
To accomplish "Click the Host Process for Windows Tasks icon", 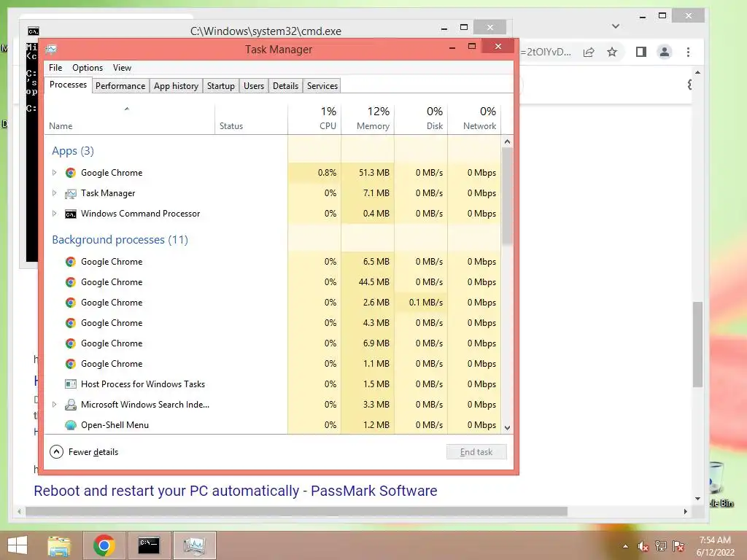I will (x=71, y=384).
